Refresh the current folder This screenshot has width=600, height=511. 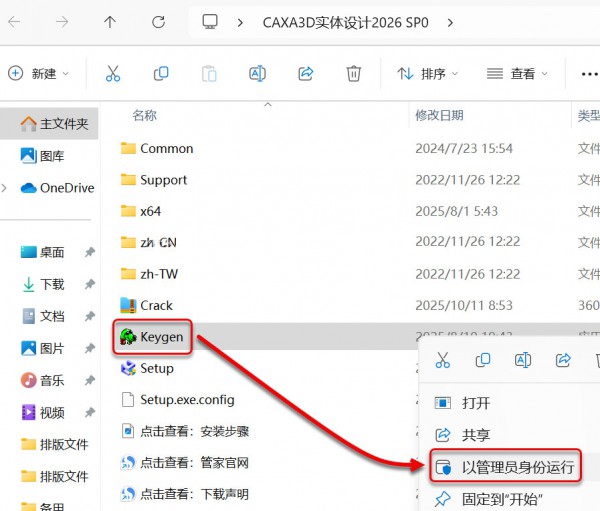158,22
